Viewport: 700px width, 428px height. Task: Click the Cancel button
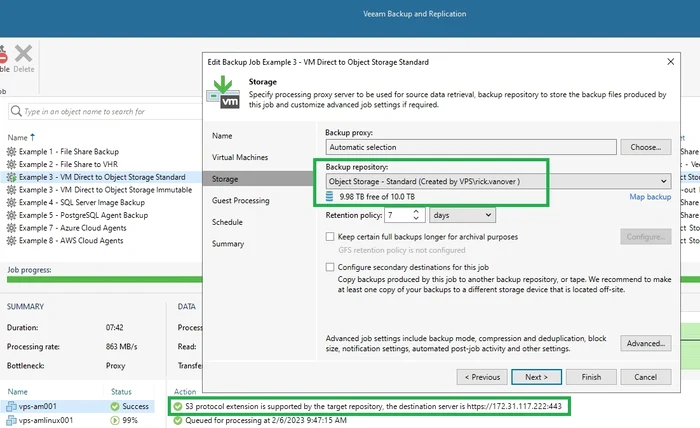(646, 377)
